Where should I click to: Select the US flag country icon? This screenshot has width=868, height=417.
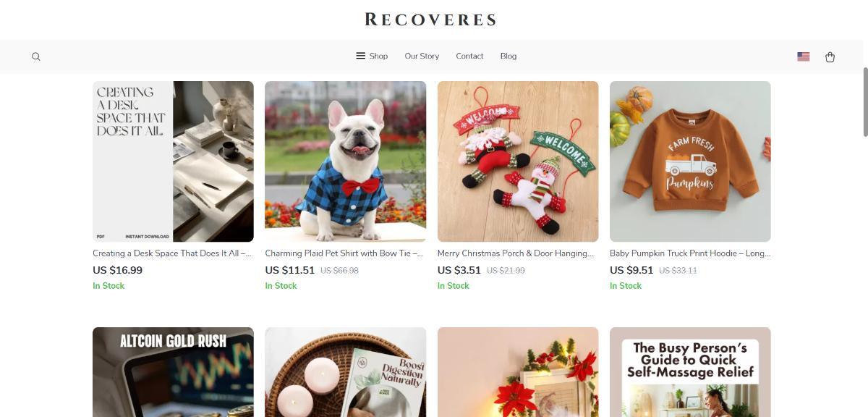coord(803,56)
